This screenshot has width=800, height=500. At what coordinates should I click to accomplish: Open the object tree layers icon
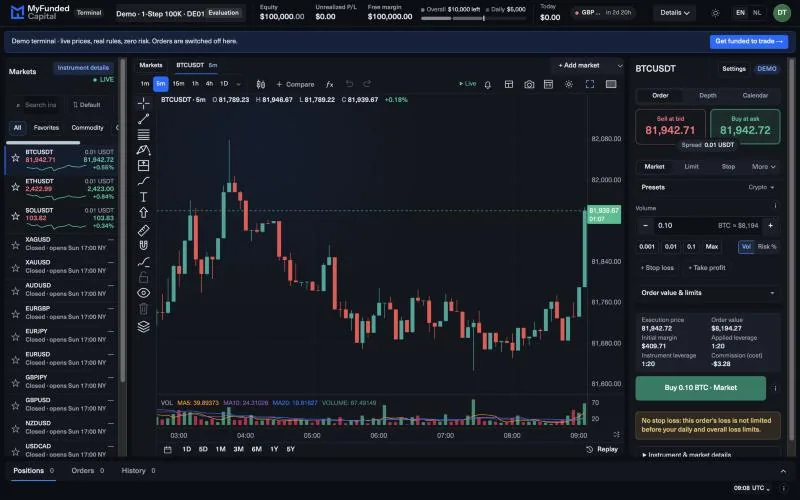click(x=143, y=327)
